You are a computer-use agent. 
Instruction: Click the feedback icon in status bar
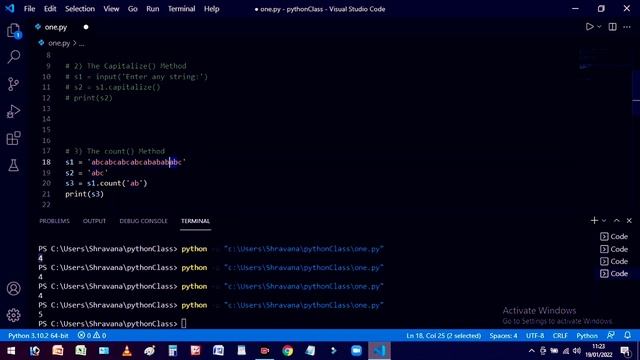(611, 336)
